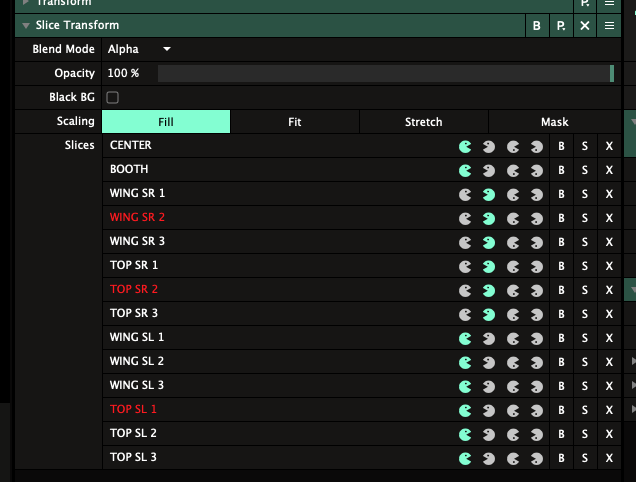This screenshot has height=482, width=636.
Task: Expand the Transform section above Slice Transform
Action: pos(26,3)
